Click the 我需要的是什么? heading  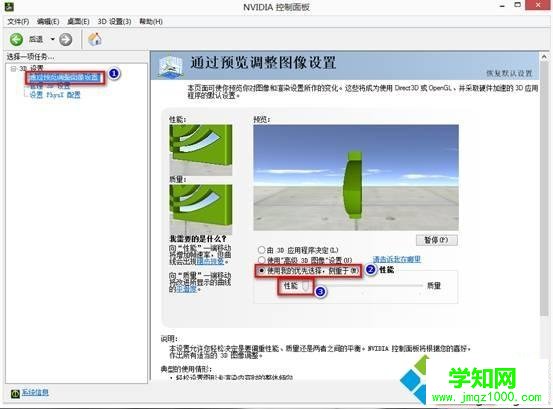point(198,239)
